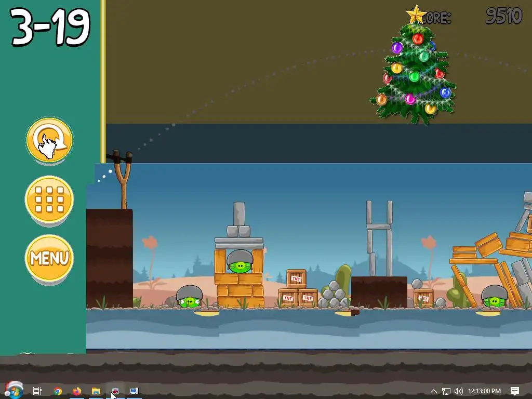
Task: Click the helmet pig beside the dirt cliff
Action: tap(189, 297)
